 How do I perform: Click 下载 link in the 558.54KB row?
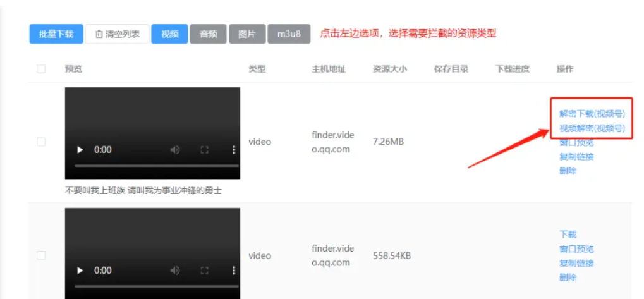pos(568,235)
